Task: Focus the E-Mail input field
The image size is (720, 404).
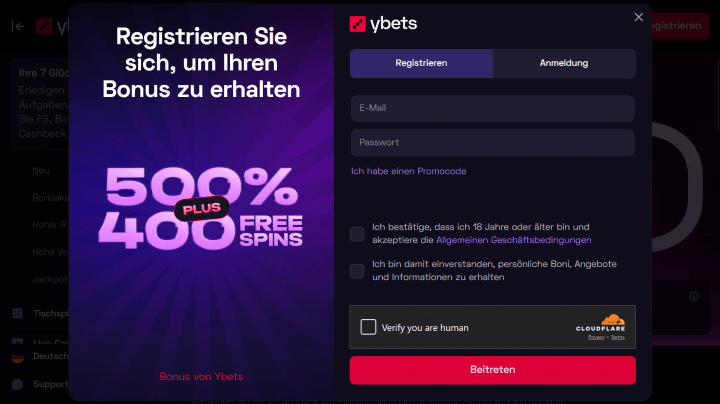Action: 492,108
